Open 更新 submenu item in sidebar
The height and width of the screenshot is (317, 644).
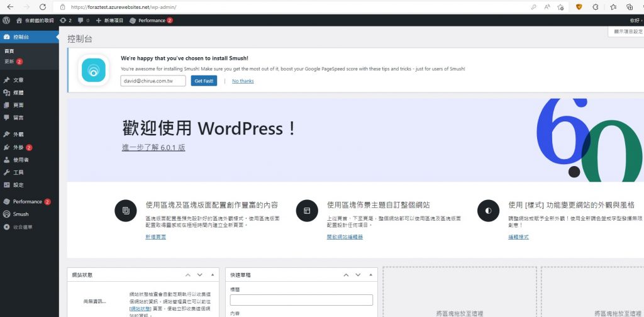13,62
